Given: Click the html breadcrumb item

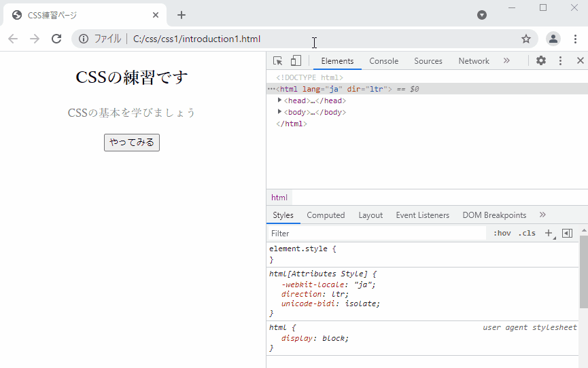Looking at the screenshot, I should 279,198.
